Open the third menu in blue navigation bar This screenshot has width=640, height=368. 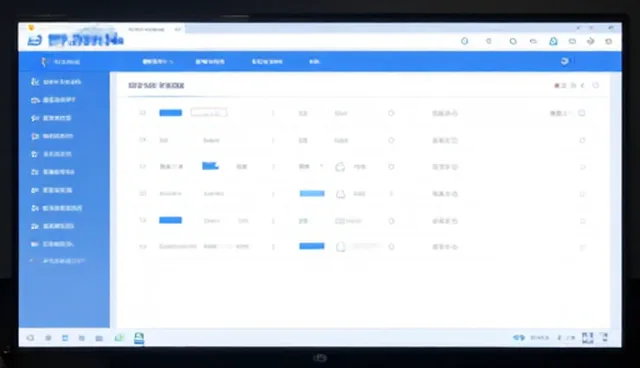[x=267, y=62]
